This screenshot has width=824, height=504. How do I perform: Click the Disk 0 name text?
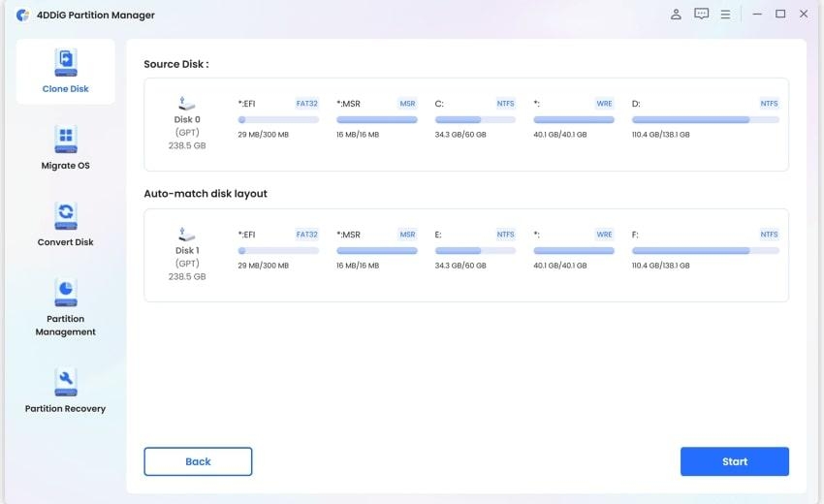point(187,119)
